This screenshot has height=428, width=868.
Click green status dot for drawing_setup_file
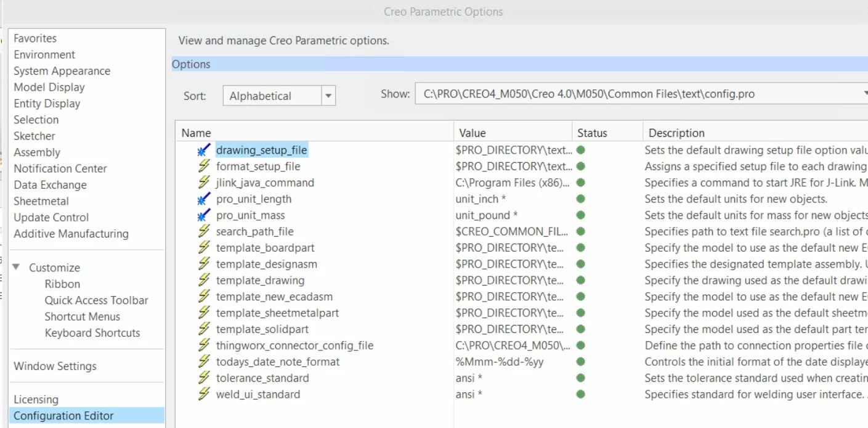[580, 150]
